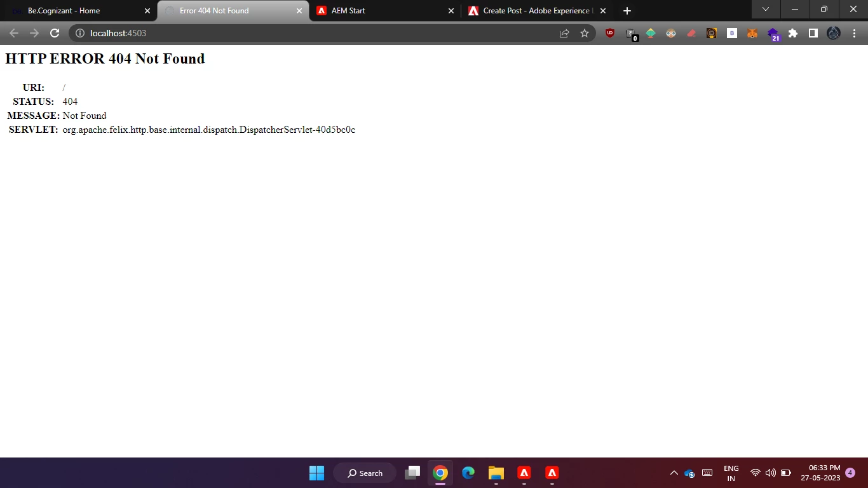Close the Create Post tab
Screen dimensions: 868x488
point(603,11)
